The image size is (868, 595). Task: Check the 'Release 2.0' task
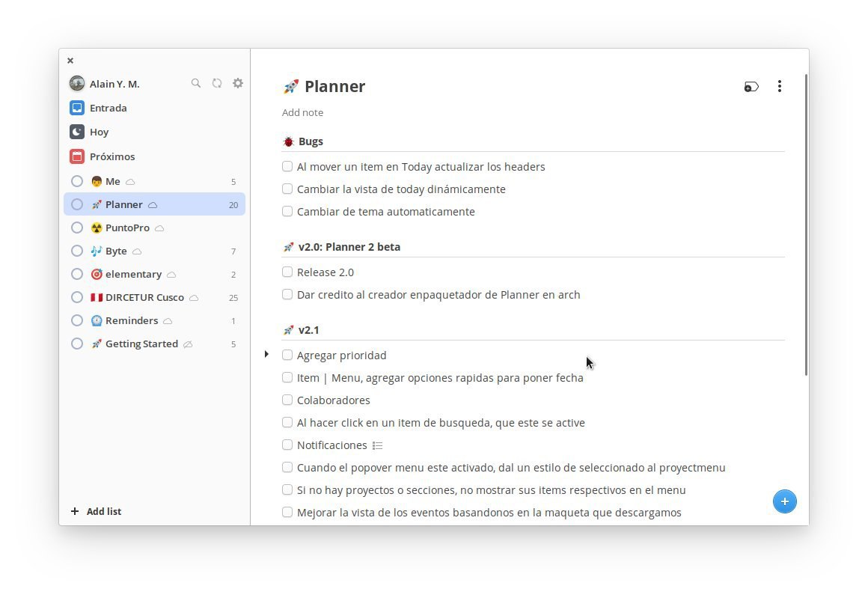287,272
